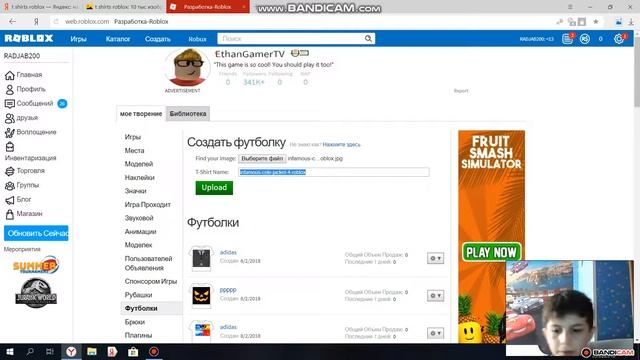Open Microsoft Store on the taskbar

point(133,351)
